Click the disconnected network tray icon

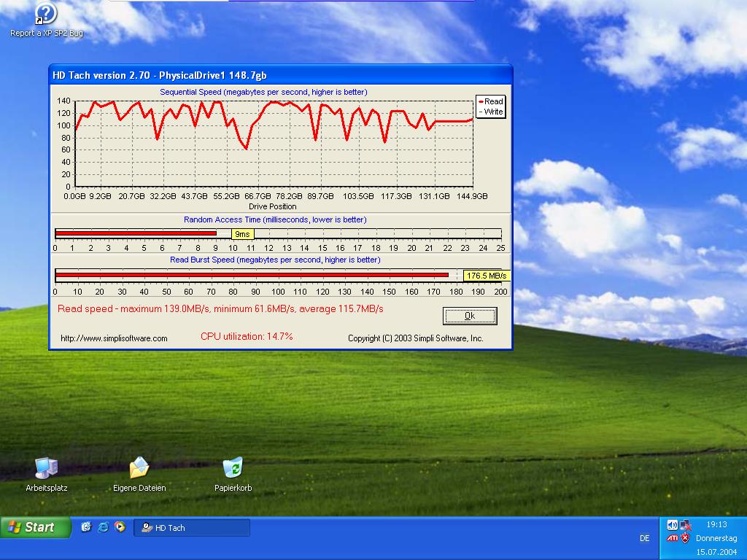click(686, 525)
